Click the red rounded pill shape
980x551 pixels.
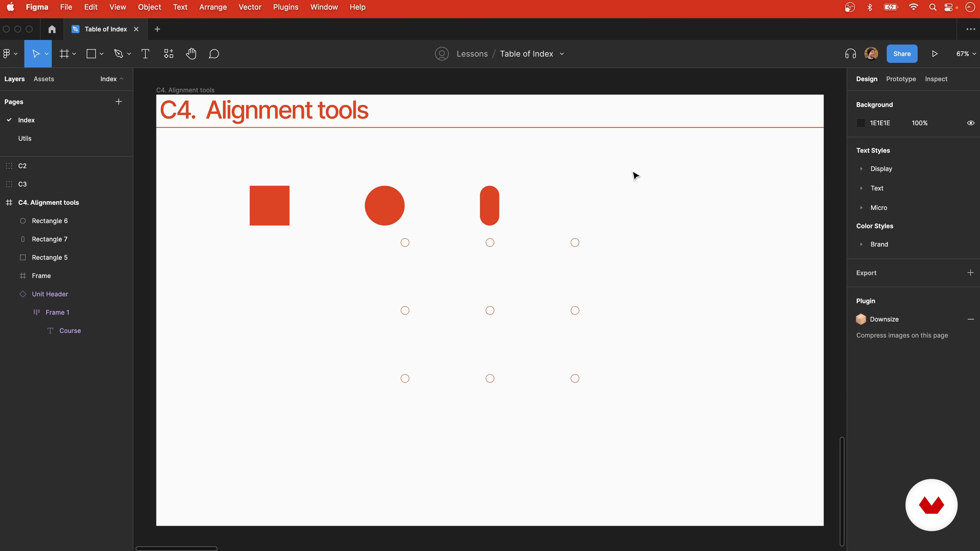point(490,205)
